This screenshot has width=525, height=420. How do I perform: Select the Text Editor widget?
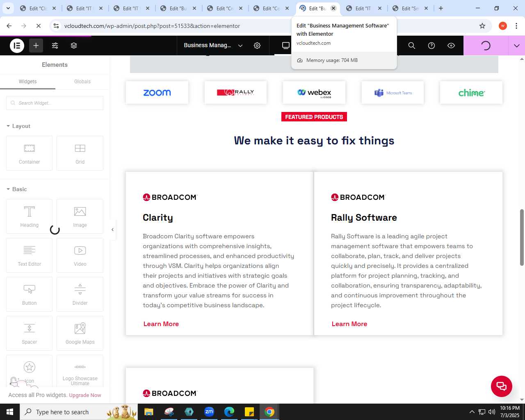pos(30,255)
